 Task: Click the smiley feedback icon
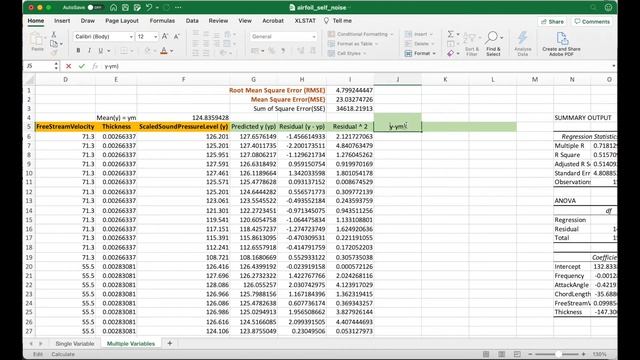pos(608,7)
